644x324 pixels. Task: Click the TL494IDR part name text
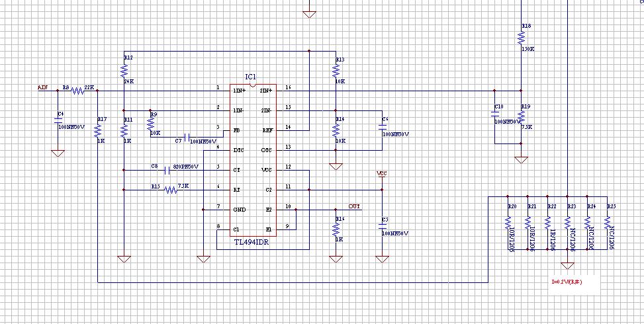point(252,242)
